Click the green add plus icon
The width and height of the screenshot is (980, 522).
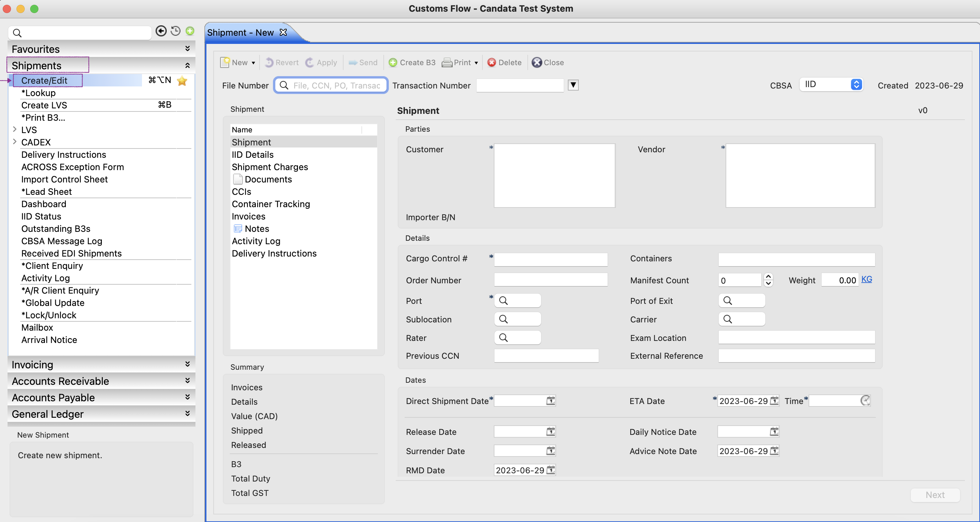tap(190, 31)
